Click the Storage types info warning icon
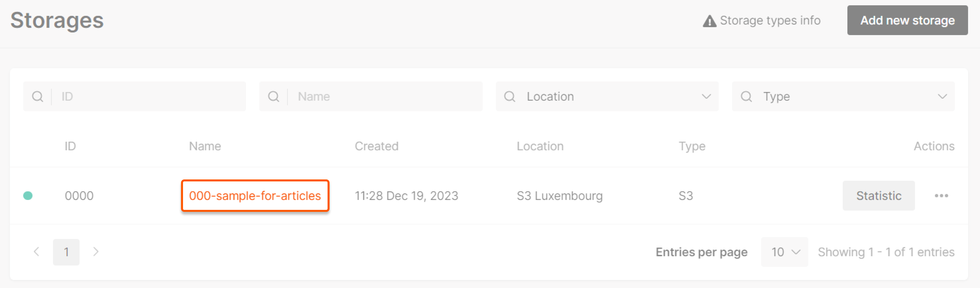980x288 pixels. pyautogui.click(x=709, y=21)
